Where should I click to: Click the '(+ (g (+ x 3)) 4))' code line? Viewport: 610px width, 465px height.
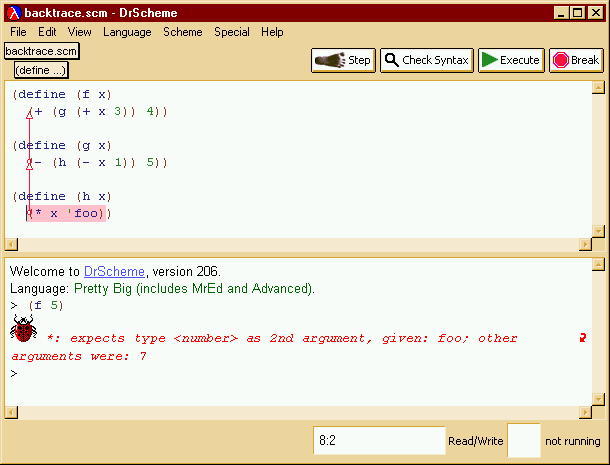[97, 112]
